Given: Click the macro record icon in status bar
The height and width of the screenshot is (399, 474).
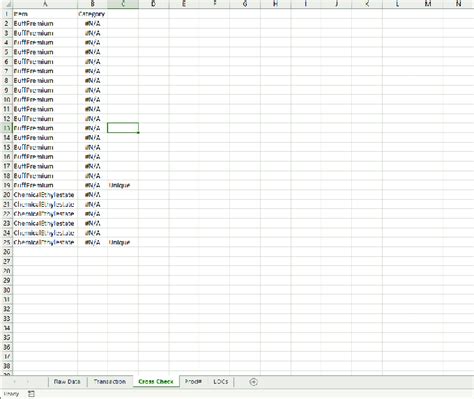Looking at the screenshot, I should coord(31,394).
